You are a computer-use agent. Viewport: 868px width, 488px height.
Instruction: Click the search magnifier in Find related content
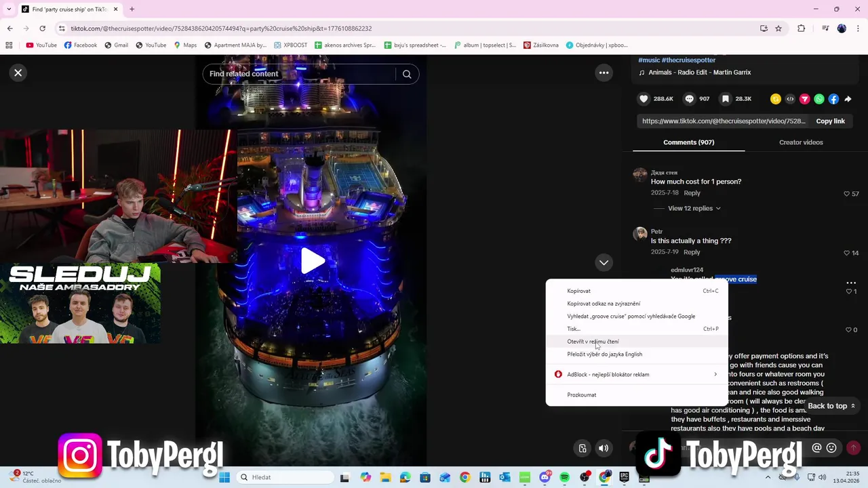407,74
